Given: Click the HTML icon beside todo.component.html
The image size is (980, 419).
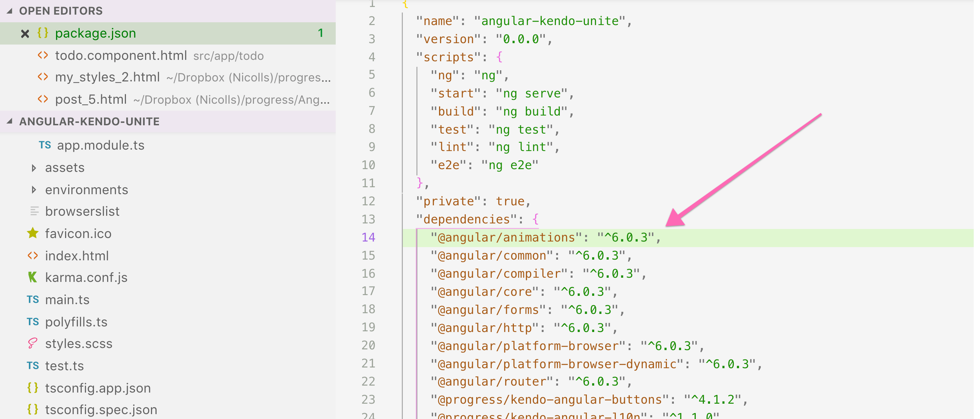Looking at the screenshot, I should [43, 56].
